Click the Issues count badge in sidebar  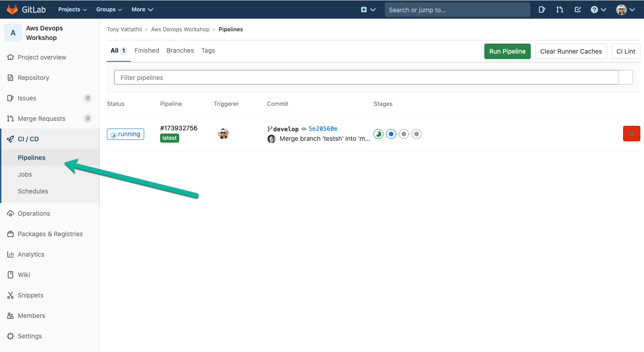click(88, 98)
